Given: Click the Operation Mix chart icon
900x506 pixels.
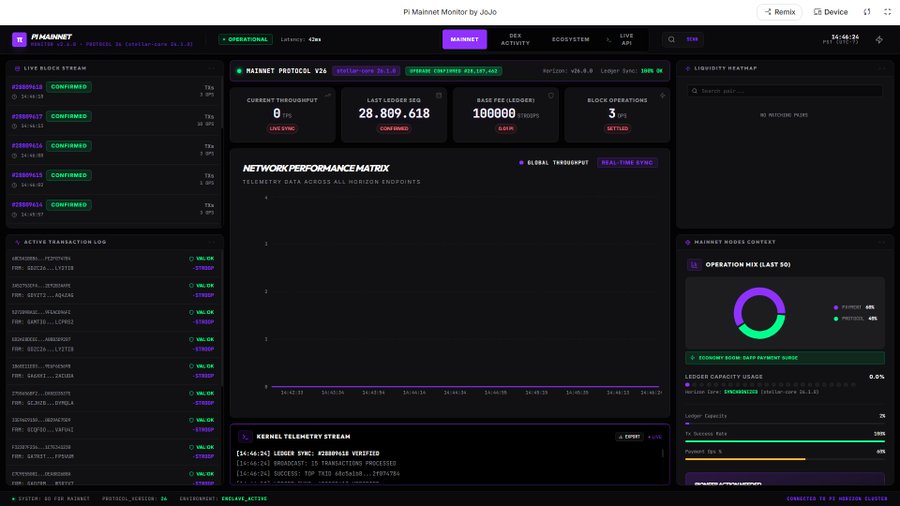Looking at the screenshot, I should (x=694, y=264).
